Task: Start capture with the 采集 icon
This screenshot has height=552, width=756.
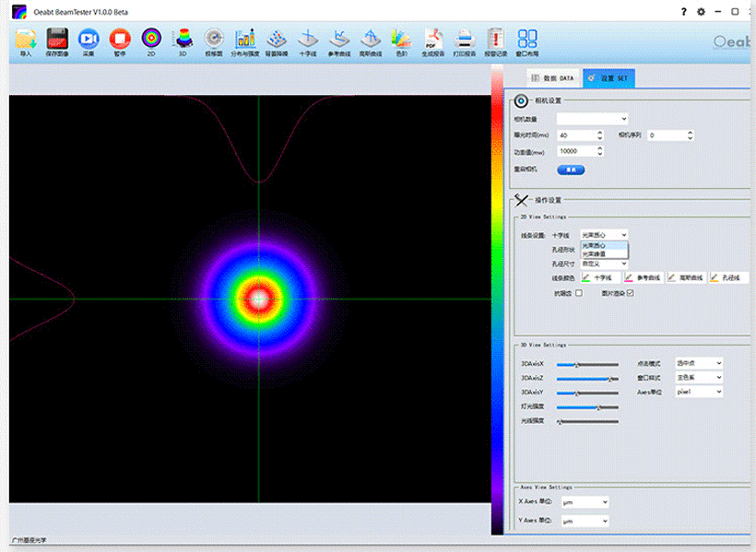Action: pos(88,41)
